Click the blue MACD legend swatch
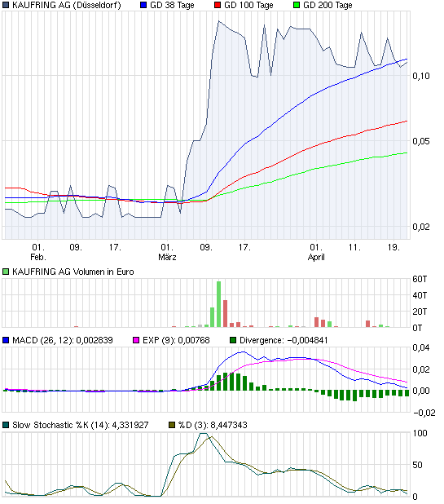 (6, 340)
